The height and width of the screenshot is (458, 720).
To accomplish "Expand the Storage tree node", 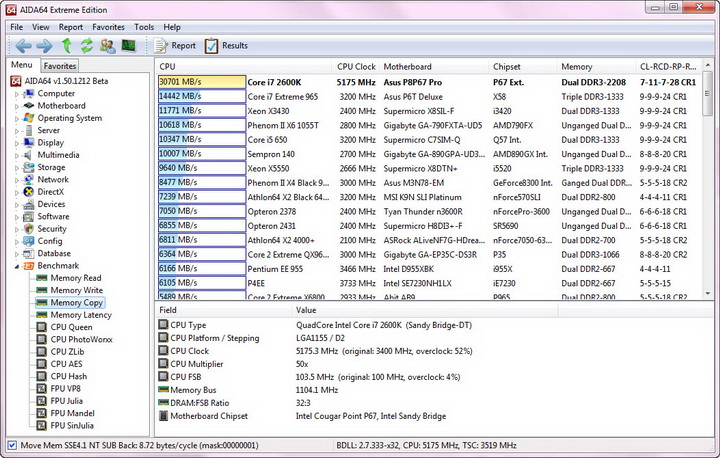I will [x=17, y=168].
